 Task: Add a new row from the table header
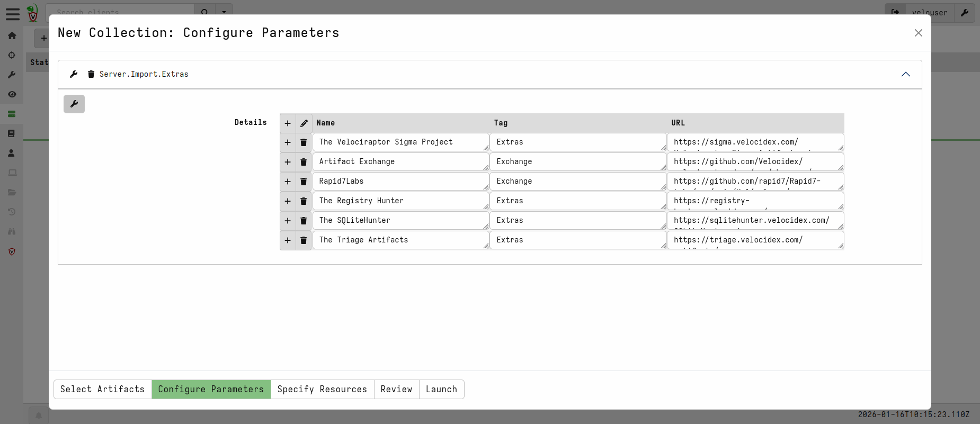click(x=288, y=123)
